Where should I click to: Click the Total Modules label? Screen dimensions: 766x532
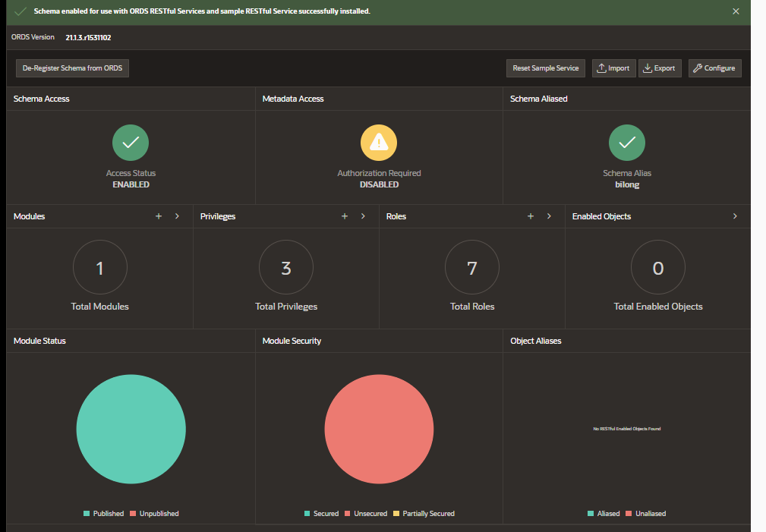(x=99, y=307)
